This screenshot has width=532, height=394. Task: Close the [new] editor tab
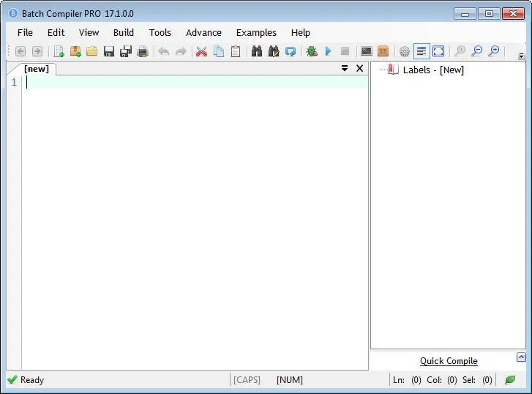coord(359,68)
